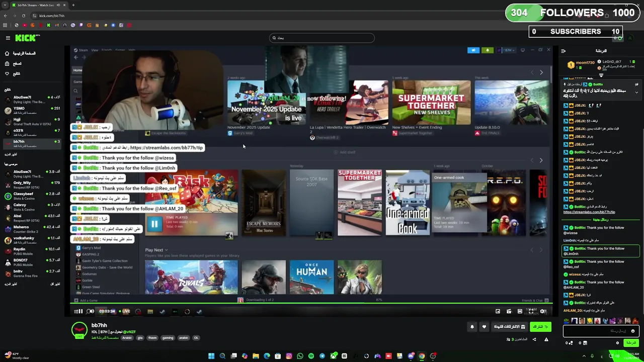This screenshot has height=362, width=644.
Task: Open streamlabs.com/bb77h/tip link in chat
Action: (x=589, y=212)
